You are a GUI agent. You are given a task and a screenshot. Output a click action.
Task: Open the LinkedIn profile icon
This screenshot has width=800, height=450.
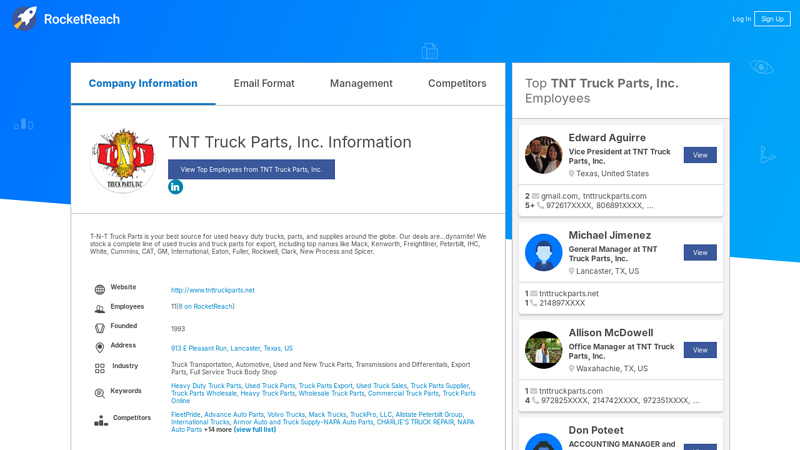[x=175, y=187]
